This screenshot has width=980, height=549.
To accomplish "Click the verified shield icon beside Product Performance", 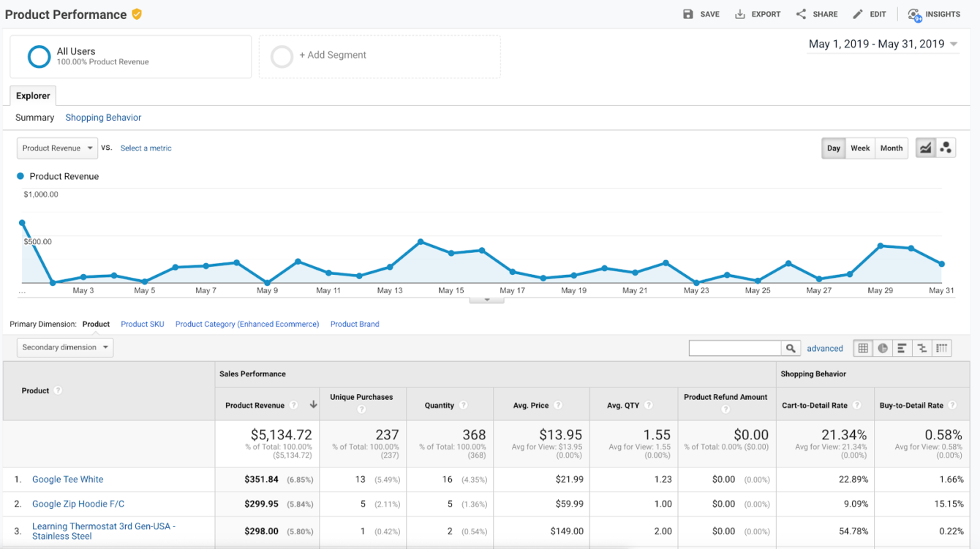I will click(x=137, y=14).
